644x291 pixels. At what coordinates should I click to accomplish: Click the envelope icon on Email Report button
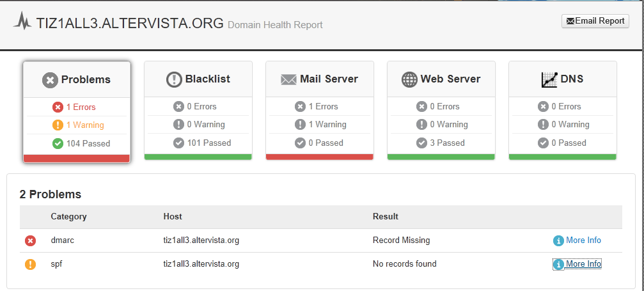pyautogui.click(x=570, y=21)
